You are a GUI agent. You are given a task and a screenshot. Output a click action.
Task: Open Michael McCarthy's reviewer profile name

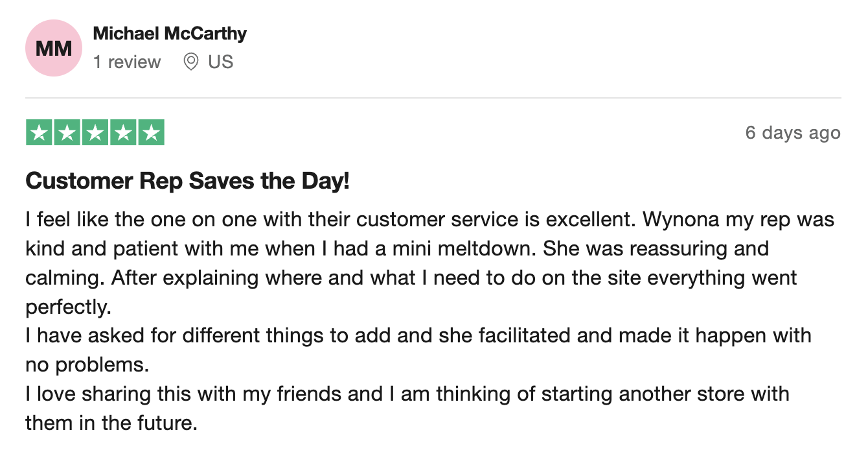coord(170,34)
